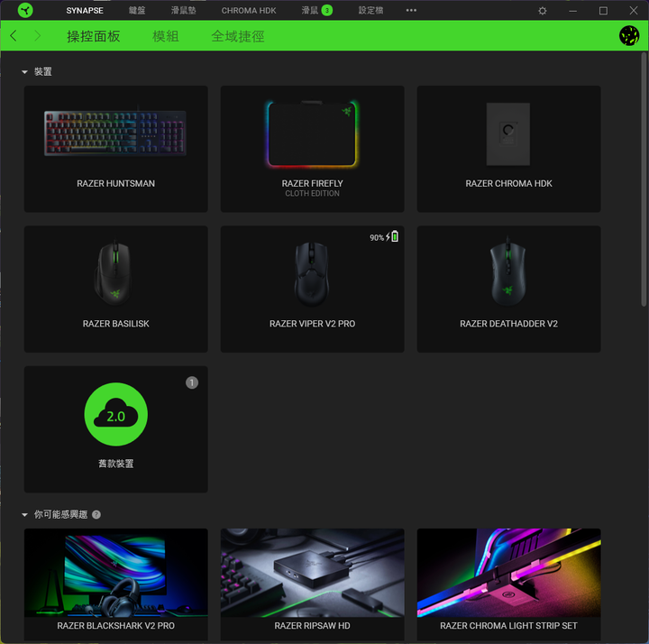
Task: Select the 全域捷徑 sub-tab
Action: (238, 36)
